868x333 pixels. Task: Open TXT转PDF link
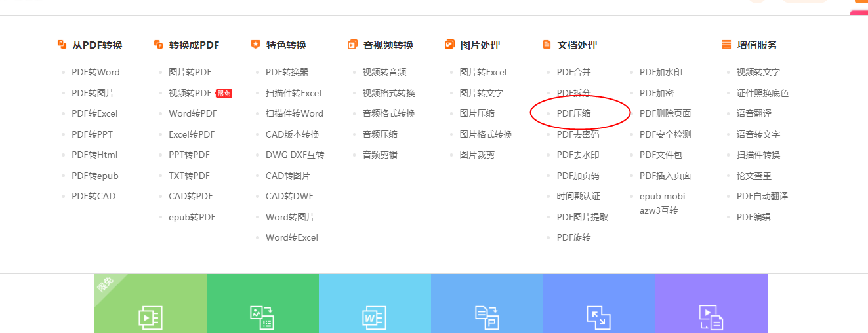189,176
